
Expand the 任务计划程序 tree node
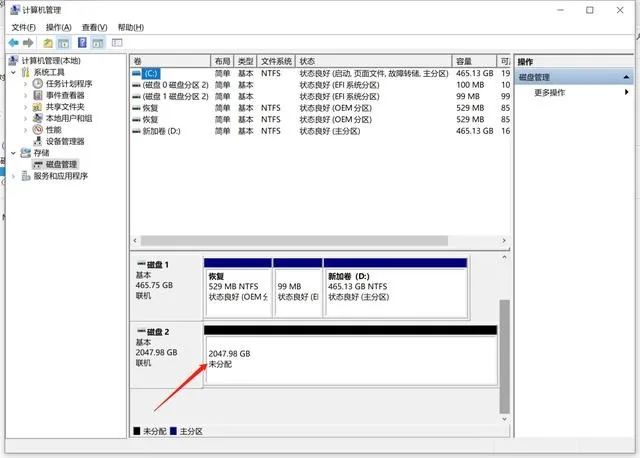[x=25, y=84]
